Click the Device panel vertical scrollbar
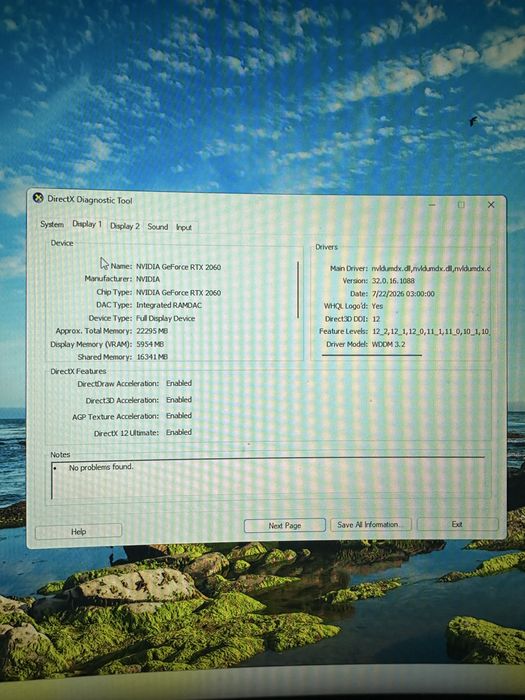The width and height of the screenshot is (525, 700). coord(298,290)
